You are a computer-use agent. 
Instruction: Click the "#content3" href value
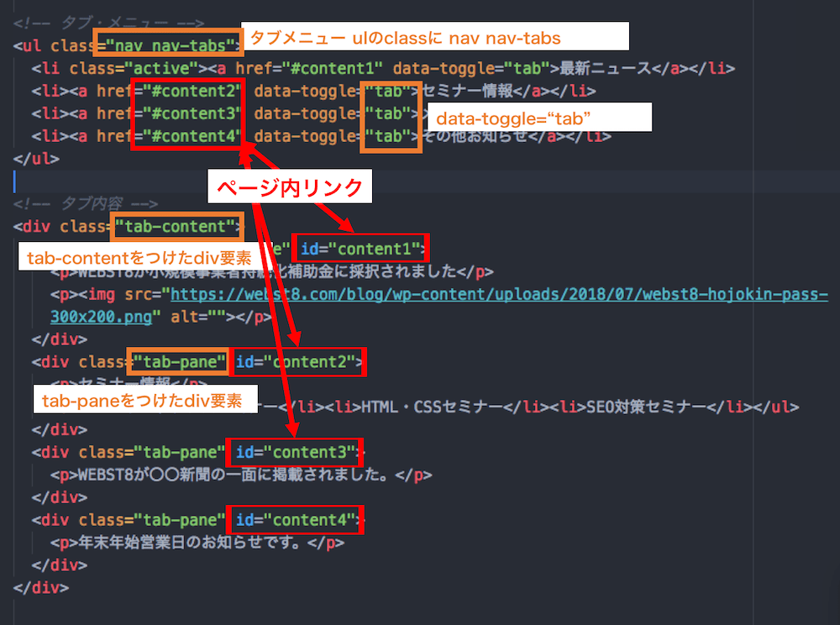(186, 113)
